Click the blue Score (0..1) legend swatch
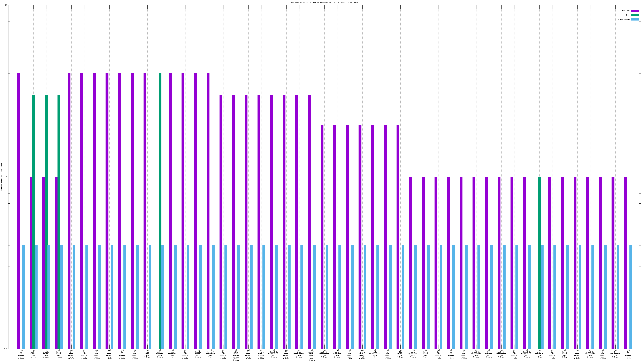Viewport: 644px width, 362px height. pos(635,19)
